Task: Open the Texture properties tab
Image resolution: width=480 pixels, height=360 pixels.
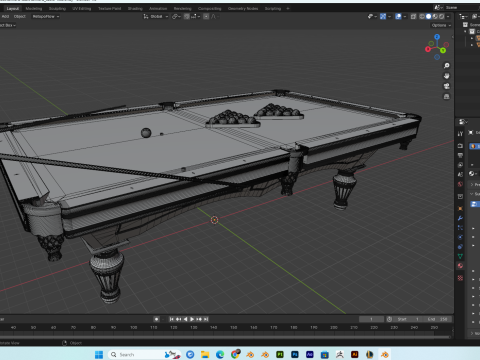Action: coord(460,278)
